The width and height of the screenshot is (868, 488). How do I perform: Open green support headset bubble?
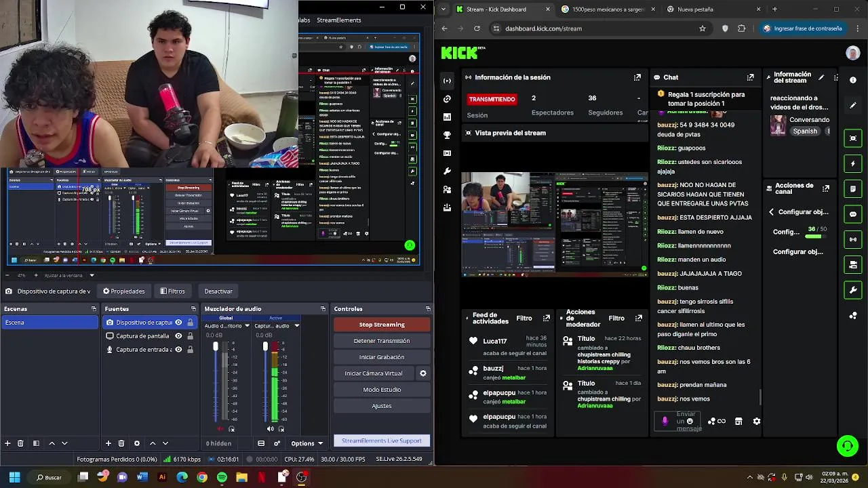(x=847, y=446)
